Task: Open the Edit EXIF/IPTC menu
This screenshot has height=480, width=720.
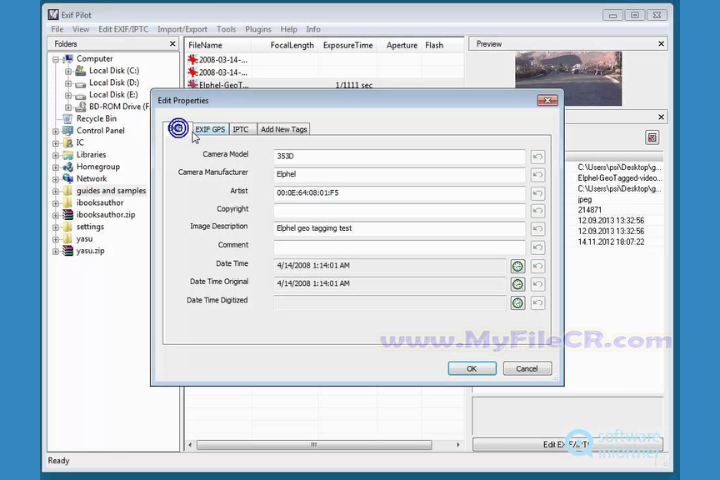Action: coord(123,29)
